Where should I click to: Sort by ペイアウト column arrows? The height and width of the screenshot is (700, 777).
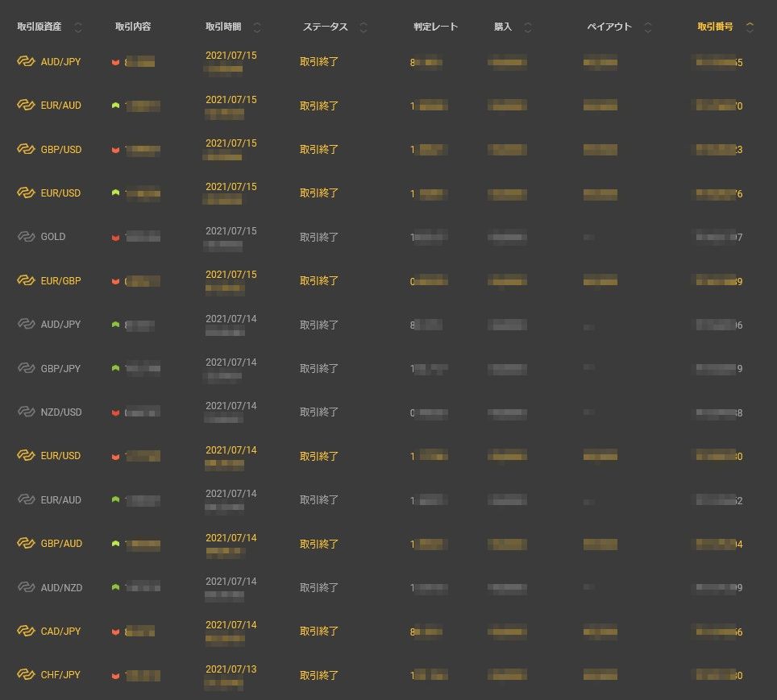coord(648,27)
